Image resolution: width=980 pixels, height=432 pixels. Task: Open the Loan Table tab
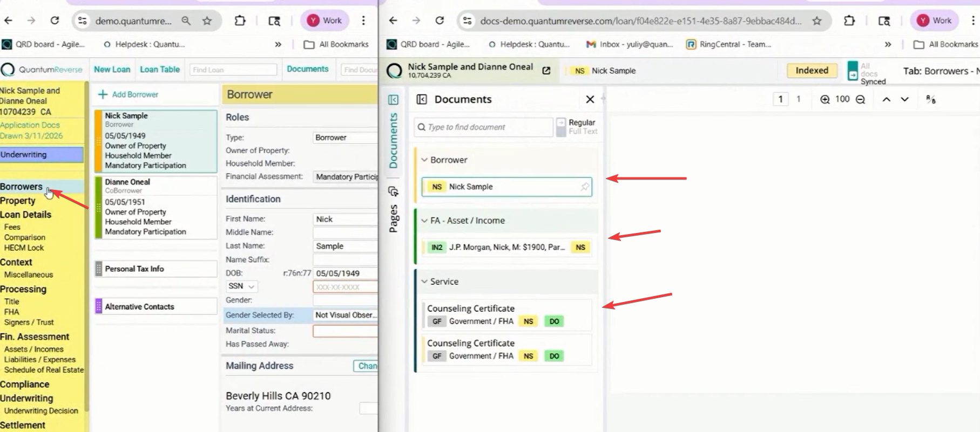tap(160, 69)
